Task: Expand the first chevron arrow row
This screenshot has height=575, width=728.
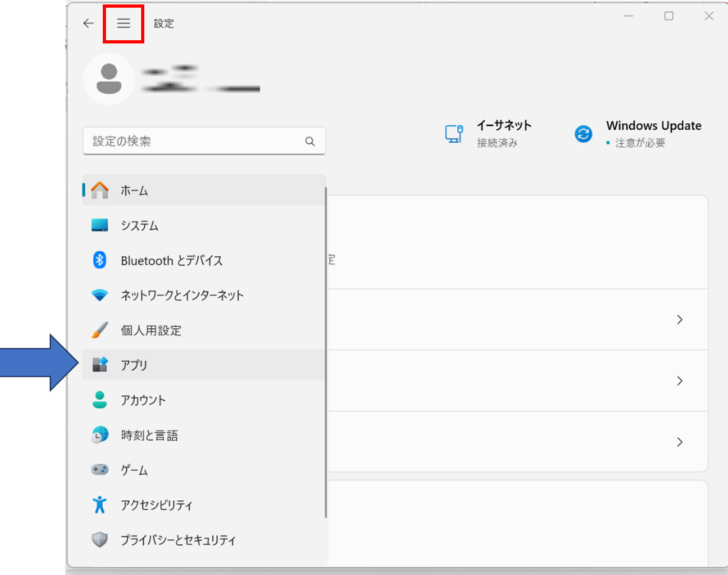Action: 679,319
